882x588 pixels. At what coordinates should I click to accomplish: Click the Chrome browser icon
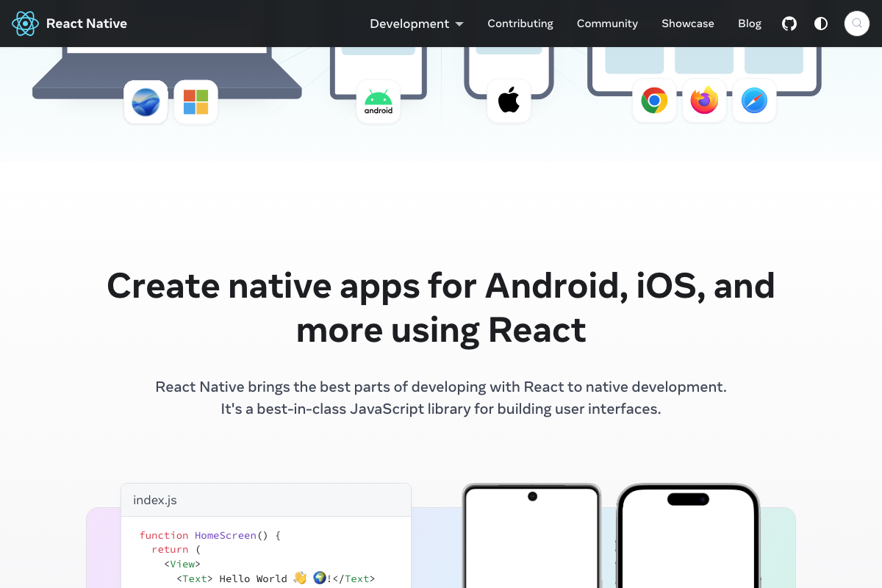tap(654, 100)
